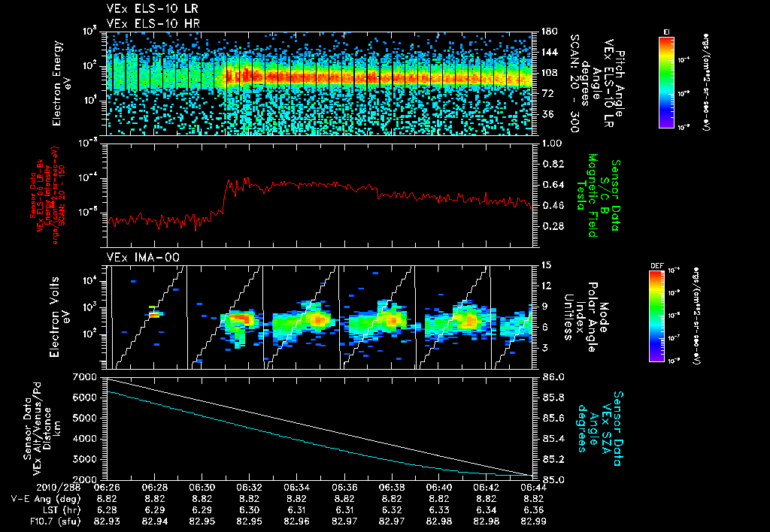Click LST value '6.30'

pos(249,510)
